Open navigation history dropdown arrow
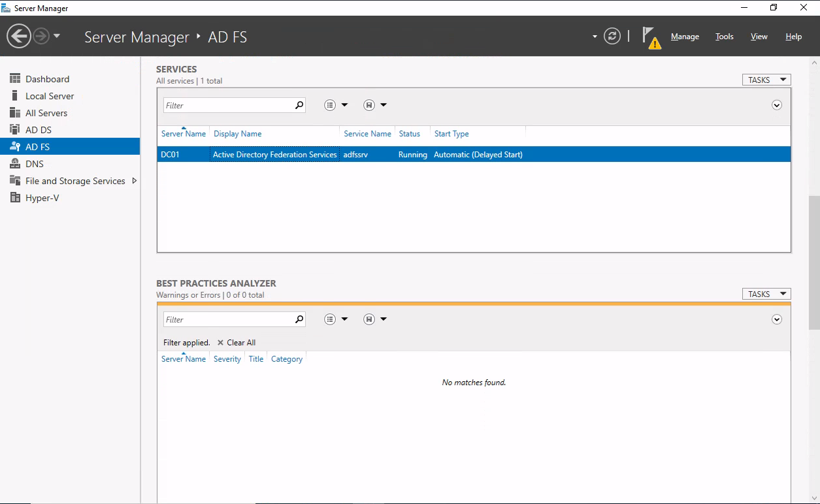 click(57, 37)
